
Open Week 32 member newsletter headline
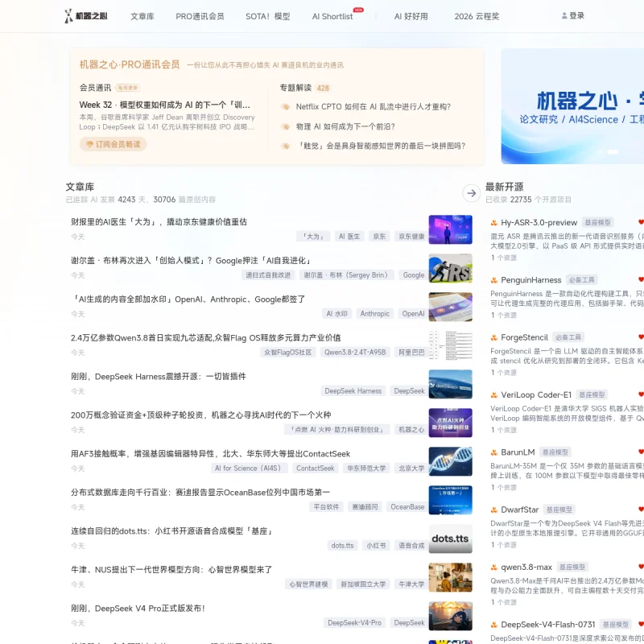[x=165, y=105]
